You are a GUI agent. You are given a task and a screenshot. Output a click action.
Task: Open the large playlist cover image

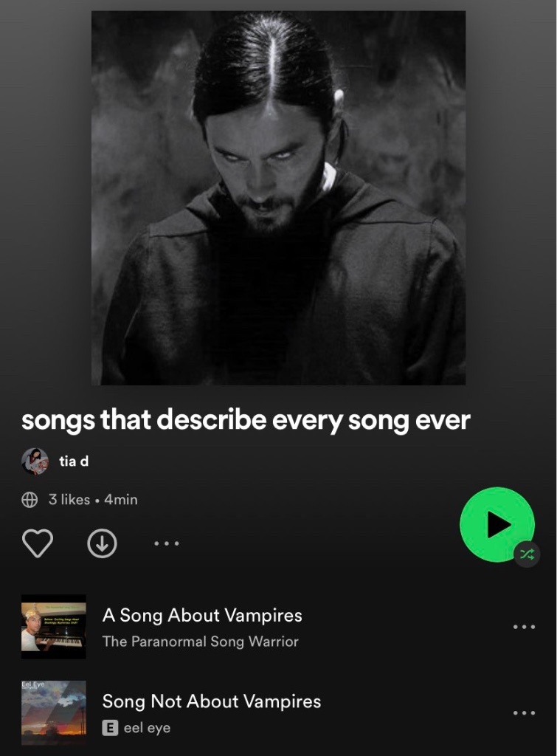[x=279, y=198]
